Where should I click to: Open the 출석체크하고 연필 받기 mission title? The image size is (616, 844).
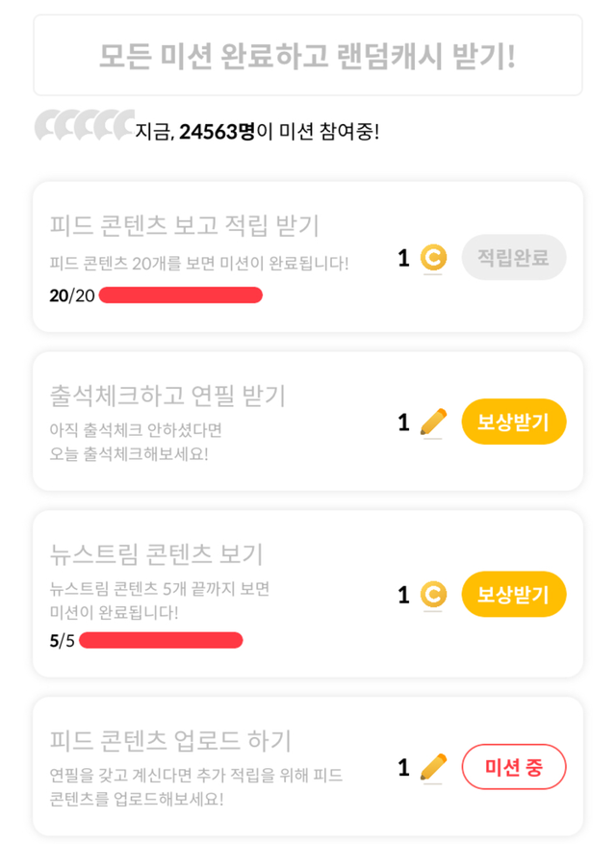[167, 395]
